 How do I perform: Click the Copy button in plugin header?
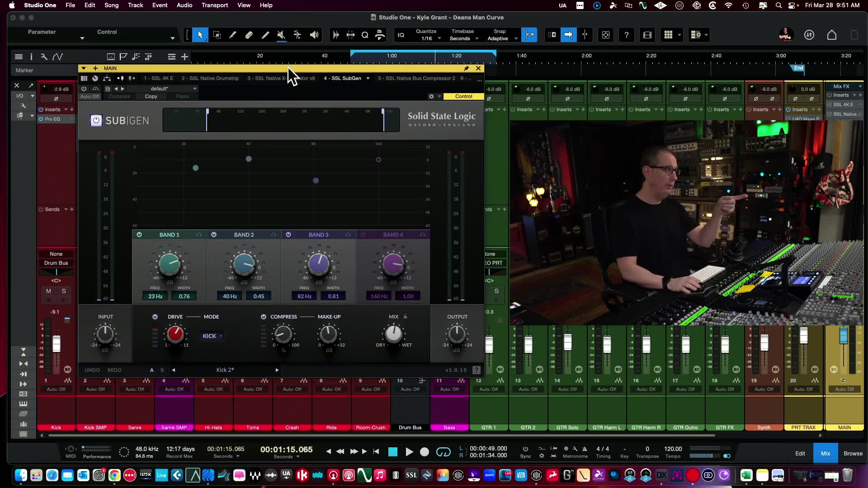click(x=151, y=96)
